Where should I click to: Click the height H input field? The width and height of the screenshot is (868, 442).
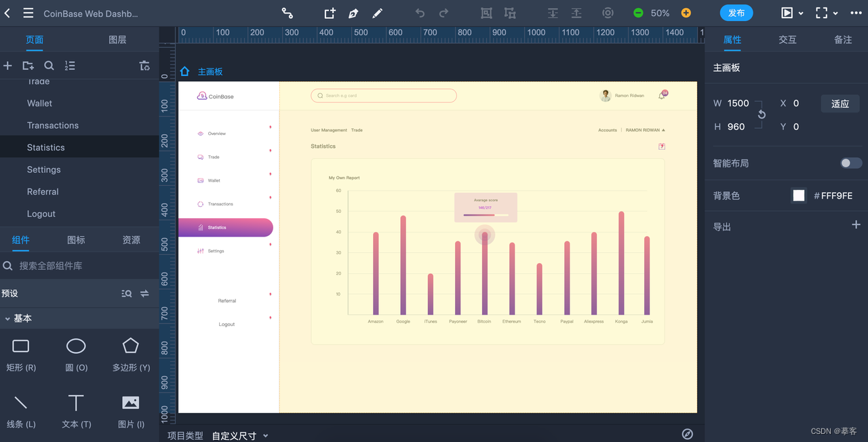pos(736,126)
